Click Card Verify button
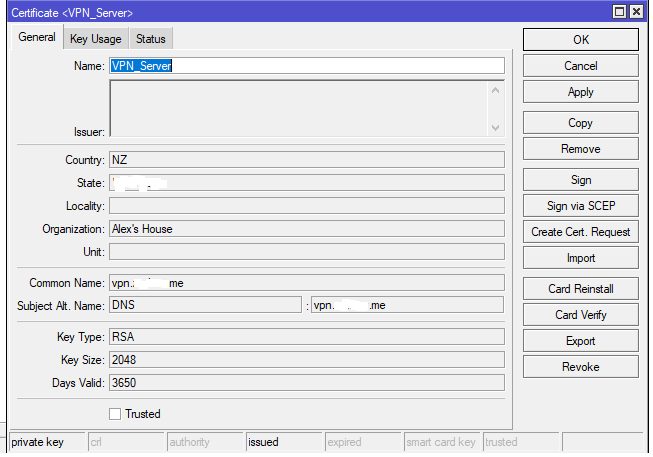653x457 pixels. click(581, 315)
